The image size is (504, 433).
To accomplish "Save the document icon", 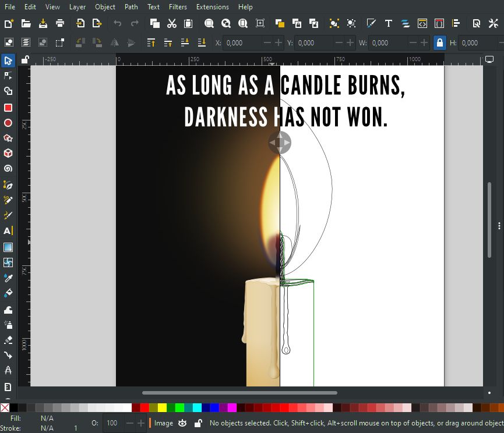I will point(43,23).
